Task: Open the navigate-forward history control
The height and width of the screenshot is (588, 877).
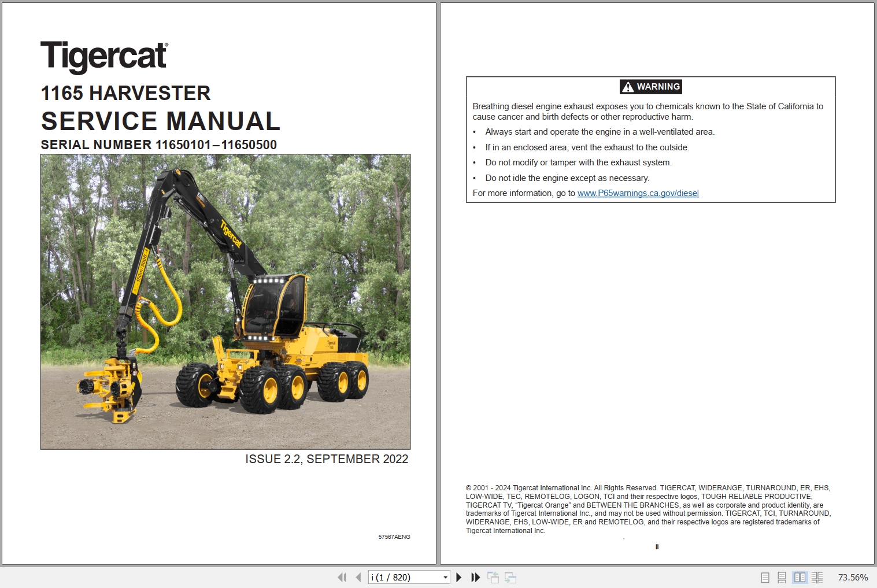Action: (511, 577)
